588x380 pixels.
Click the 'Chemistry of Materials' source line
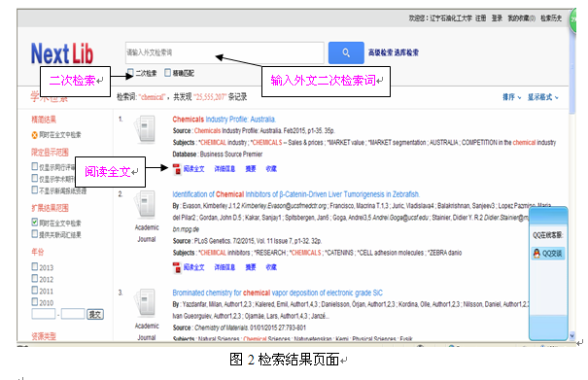pyautogui.click(x=239, y=328)
